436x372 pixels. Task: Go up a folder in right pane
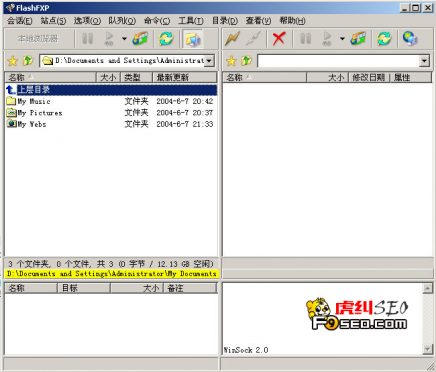[246, 61]
